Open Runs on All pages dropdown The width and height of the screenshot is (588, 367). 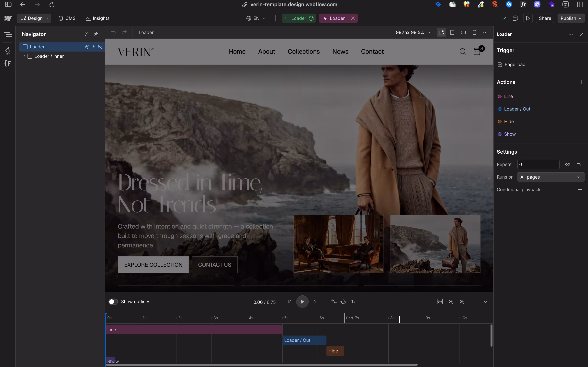[551, 177]
